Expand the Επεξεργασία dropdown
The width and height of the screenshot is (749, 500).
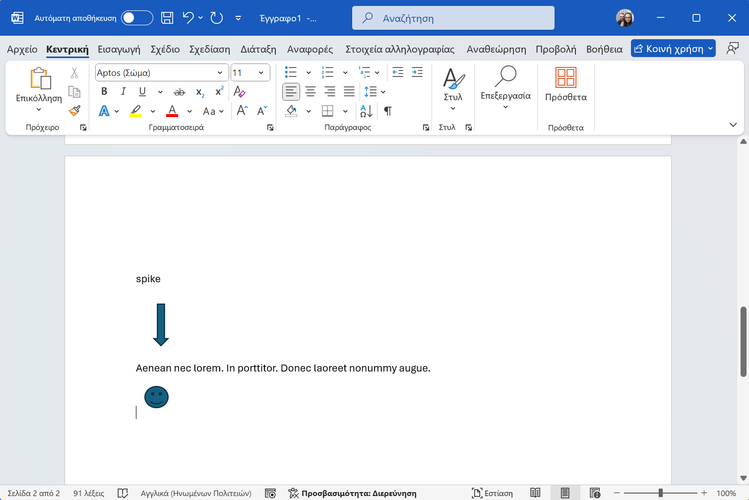(x=505, y=106)
